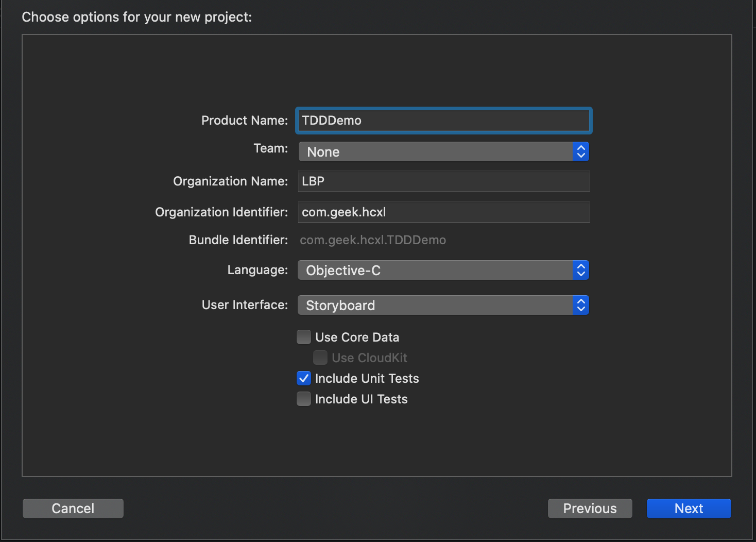Screen dimensions: 756x542
Task: Click the Next button
Action: click(x=689, y=509)
